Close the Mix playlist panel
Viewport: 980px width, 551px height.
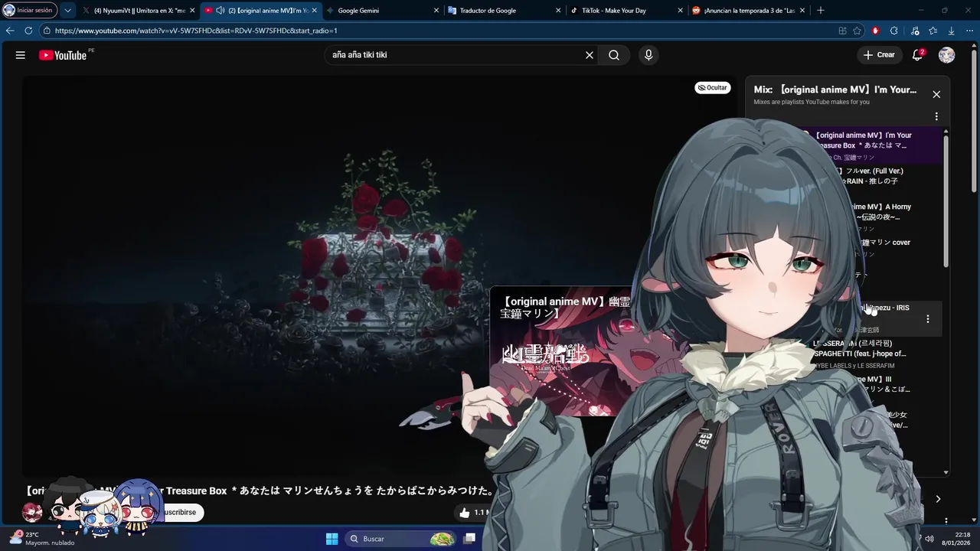coord(936,94)
